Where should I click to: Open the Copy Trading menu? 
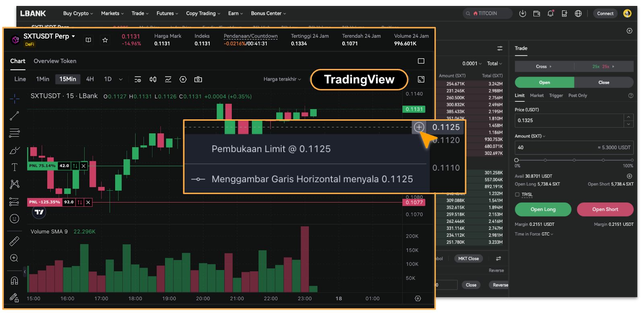(203, 13)
